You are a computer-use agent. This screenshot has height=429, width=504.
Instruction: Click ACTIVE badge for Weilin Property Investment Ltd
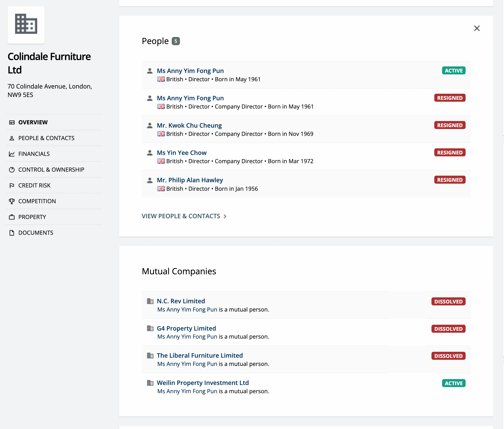click(x=454, y=383)
